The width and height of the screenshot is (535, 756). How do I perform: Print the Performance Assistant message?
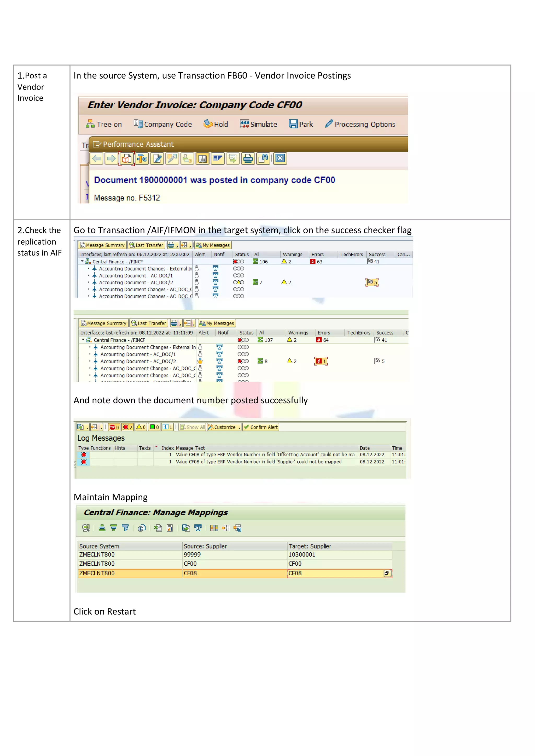click(x=248, y=159)
